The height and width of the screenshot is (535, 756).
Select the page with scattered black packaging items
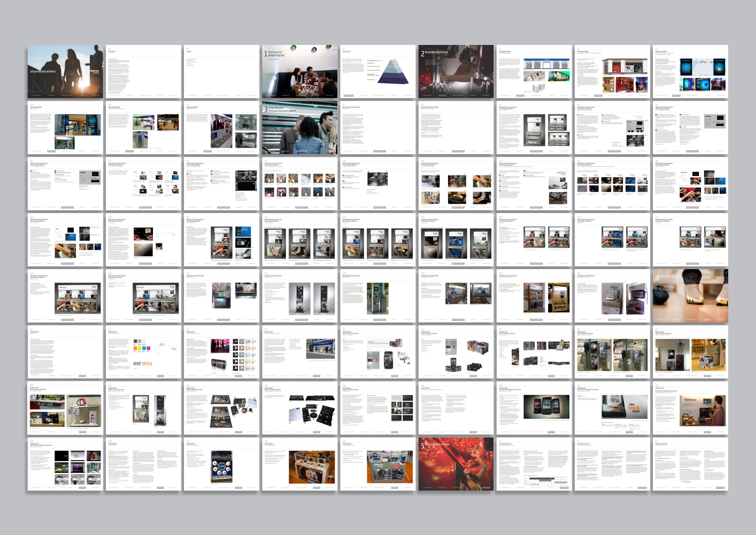click(x=299, y=408)
